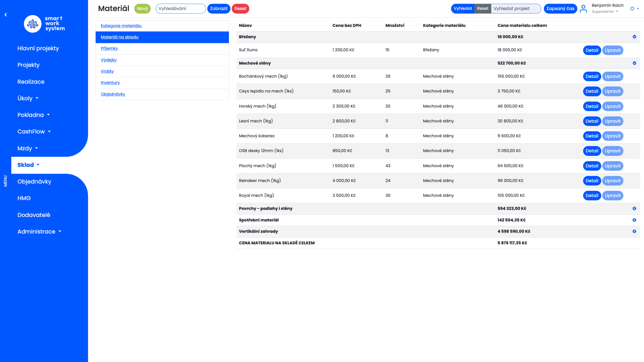
Task: Collapse the sidebar with the left arrow
Action: pyautogui.click(x=6, y=15)
